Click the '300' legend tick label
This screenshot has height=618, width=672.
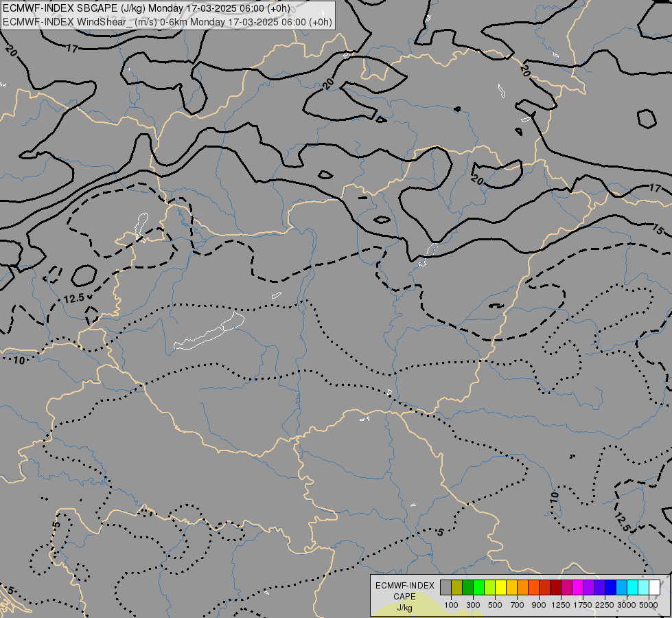click(473, 605)
